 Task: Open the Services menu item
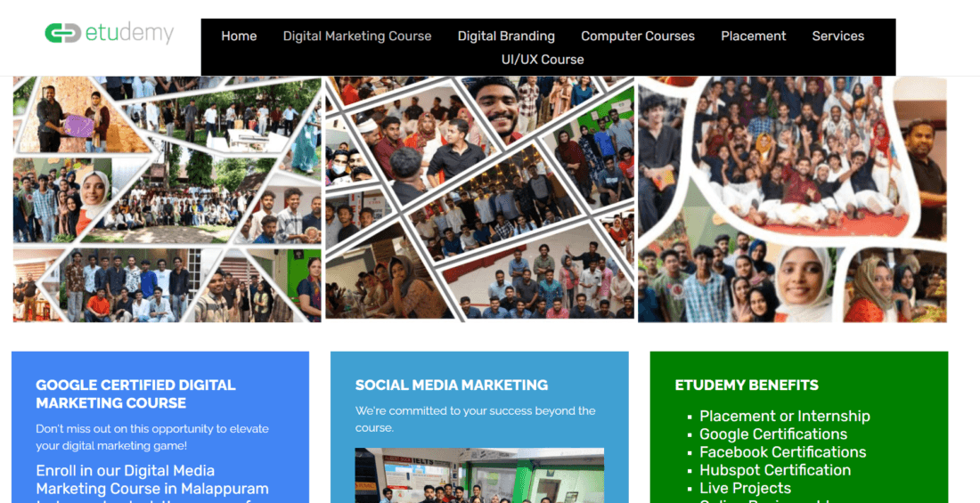tap(837, 37)
